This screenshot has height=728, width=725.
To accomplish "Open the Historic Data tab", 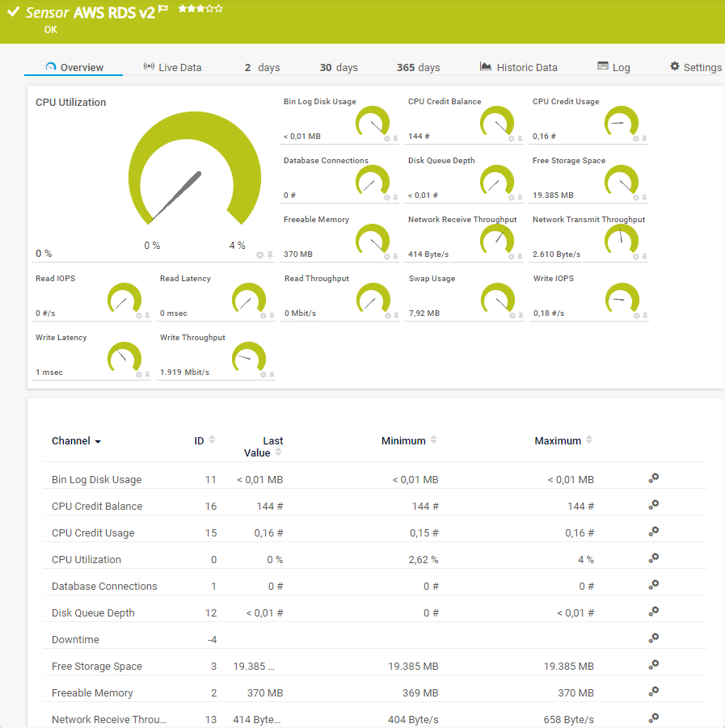I will pos(518,67).
